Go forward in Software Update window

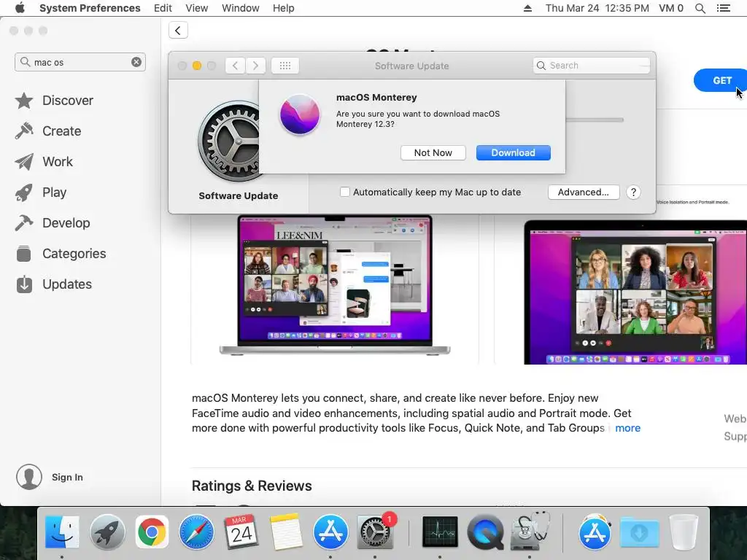coord(256,66)
